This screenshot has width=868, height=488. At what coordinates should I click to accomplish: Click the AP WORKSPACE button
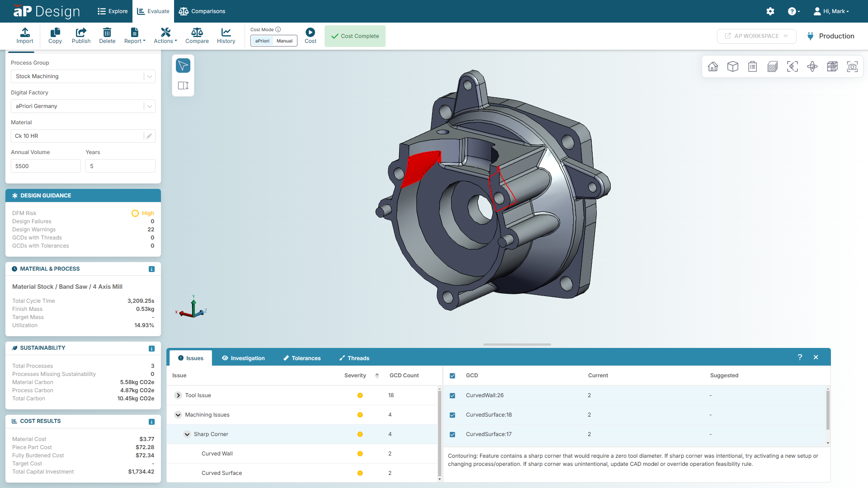(x=756, y=36)
